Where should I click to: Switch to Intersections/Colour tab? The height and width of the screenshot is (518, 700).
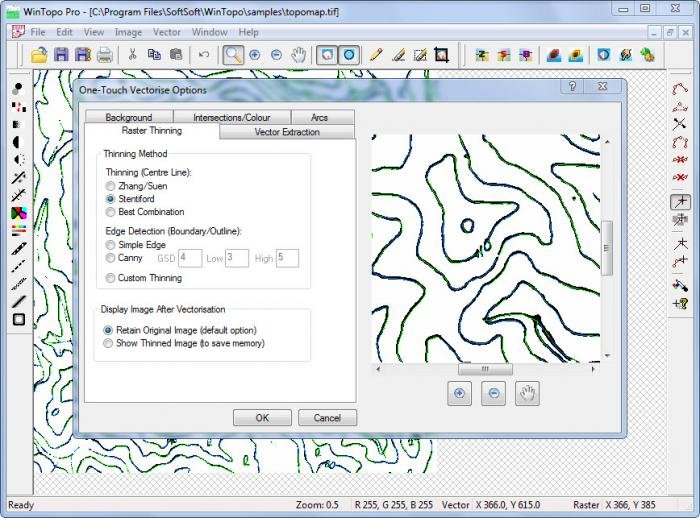click(x=232, y=117)
